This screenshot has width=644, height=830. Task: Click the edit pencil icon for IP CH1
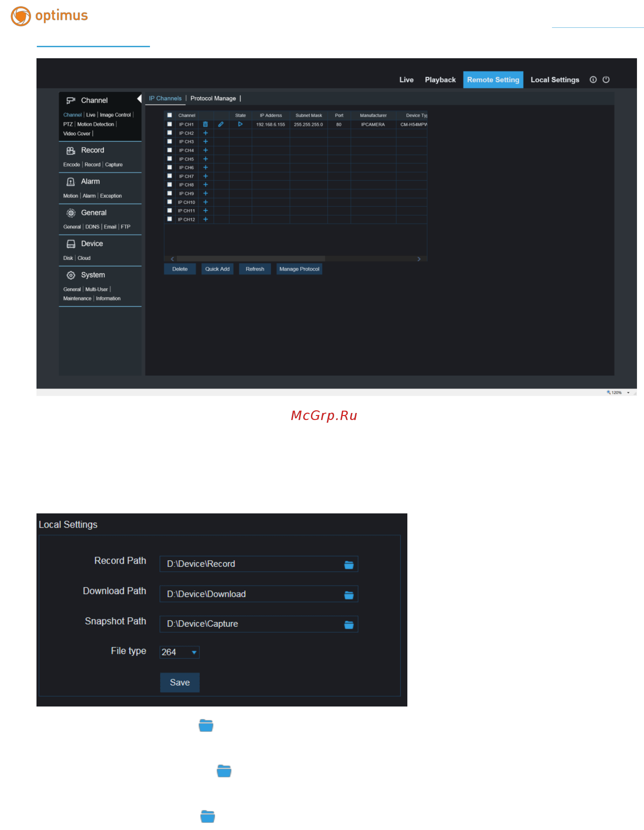(221, 124)
